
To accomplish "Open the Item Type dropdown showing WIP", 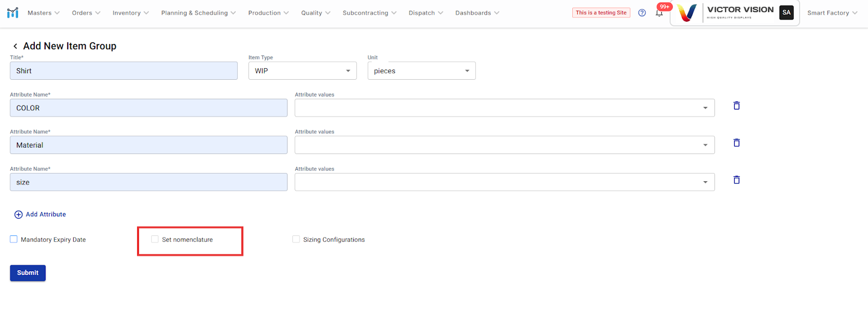I will (x=302, y=71).
